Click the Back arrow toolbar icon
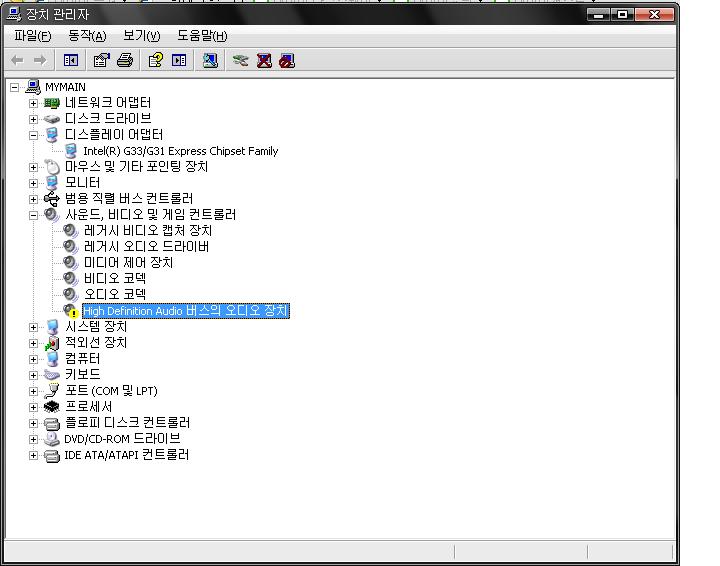 [x=17, y=60]
